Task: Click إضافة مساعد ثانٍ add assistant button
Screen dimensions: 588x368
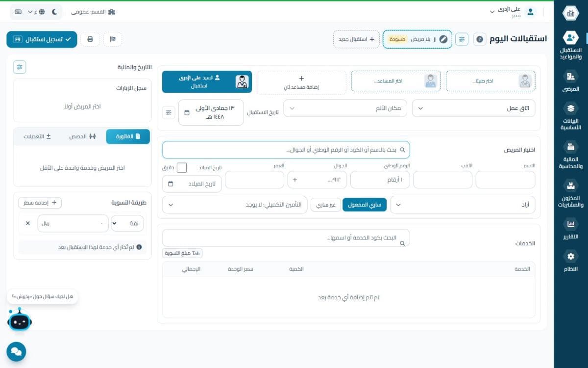Action: coord(301,82)
